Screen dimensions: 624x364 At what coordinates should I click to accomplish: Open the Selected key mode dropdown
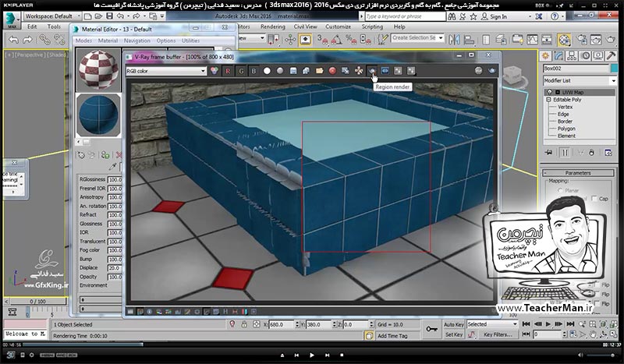tap(492, 324)
